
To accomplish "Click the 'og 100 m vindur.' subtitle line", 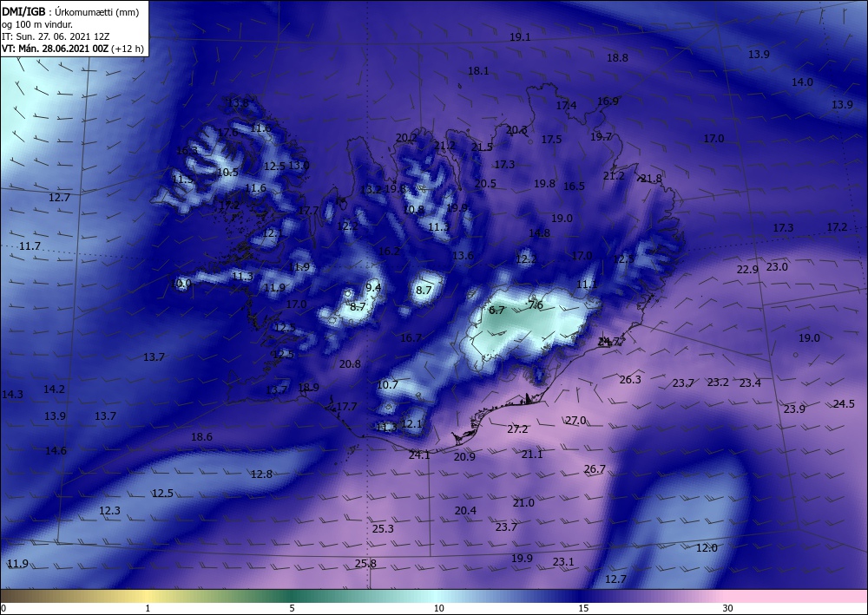I will coord(37,24).
